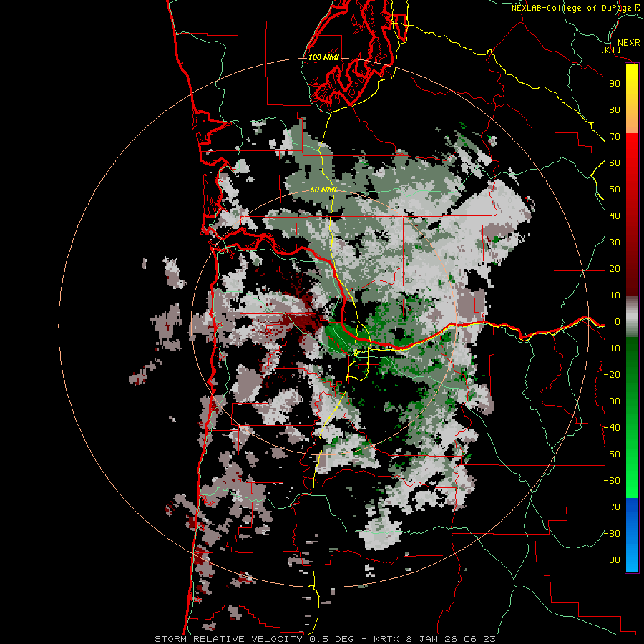Click the "-50" value on velocity scale

(x=612, y=454)
